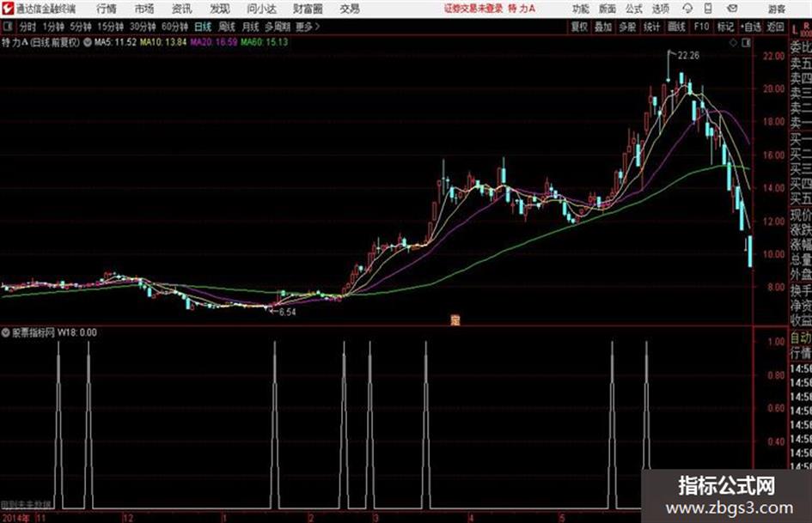Click the W18: 0.00 indicator readout
Viewport: 812px width, 523px height.
coord(76,332)
